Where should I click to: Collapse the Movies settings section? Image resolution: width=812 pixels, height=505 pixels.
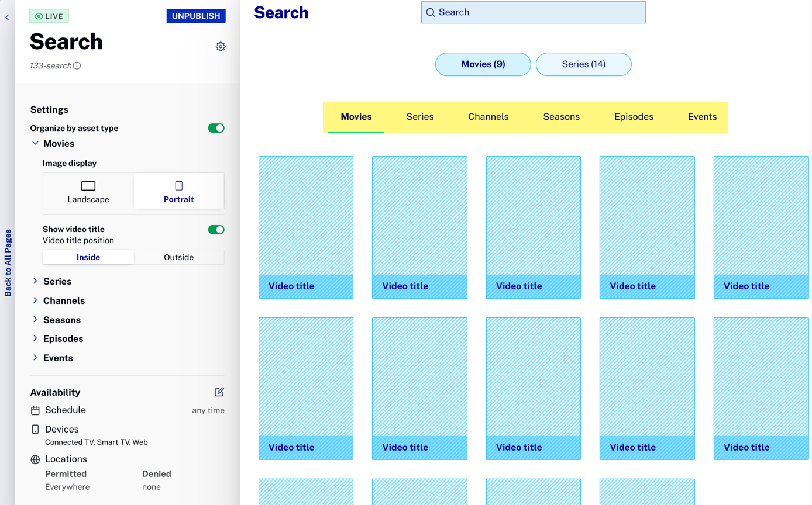(53, 143)
